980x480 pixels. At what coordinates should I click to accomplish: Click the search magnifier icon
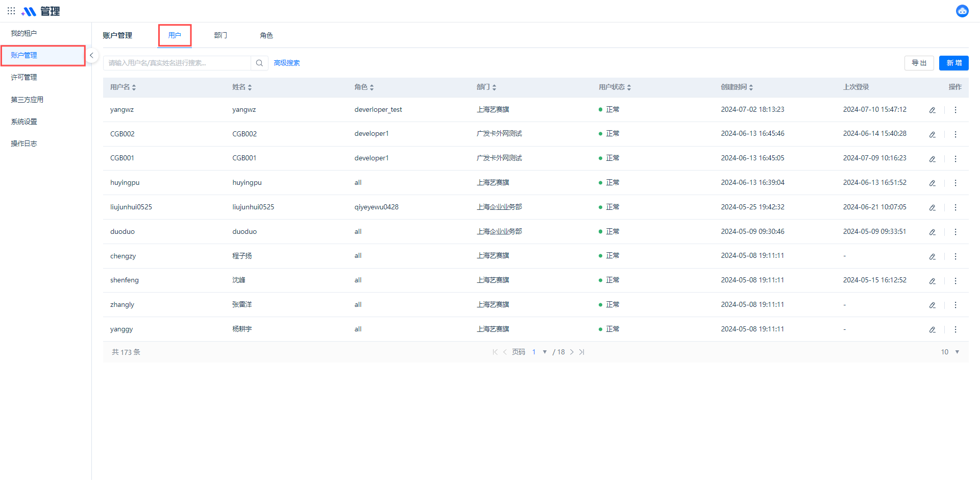pos(259,63)
